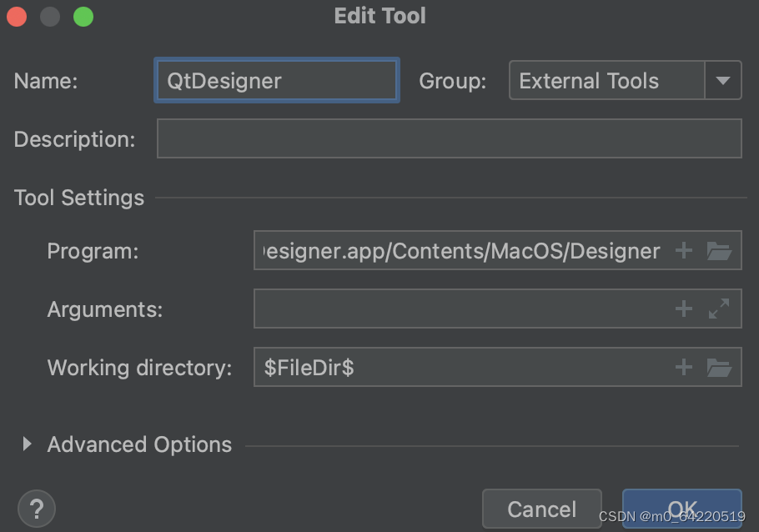Click into the Description text field
759x532 pixels.
click(449, 138)
